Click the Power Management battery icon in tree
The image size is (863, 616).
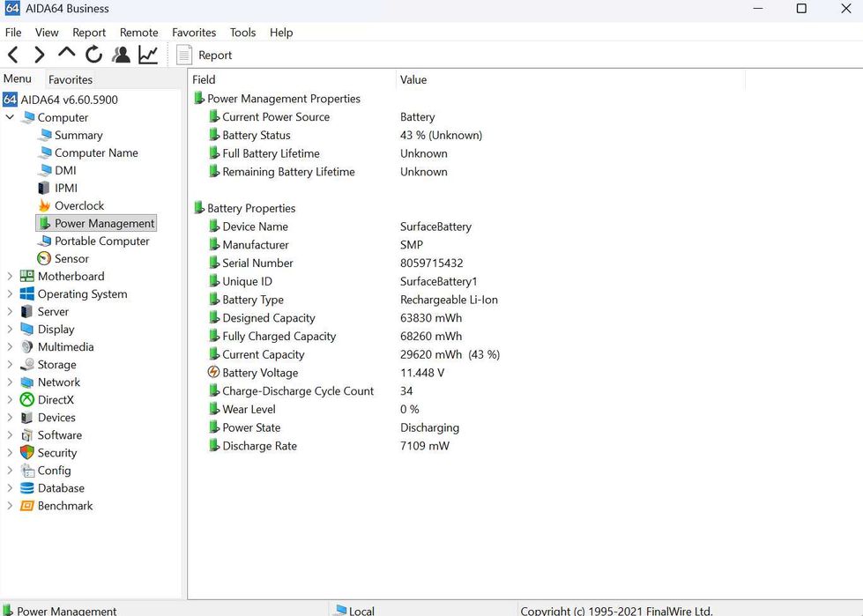coord(44,223)
